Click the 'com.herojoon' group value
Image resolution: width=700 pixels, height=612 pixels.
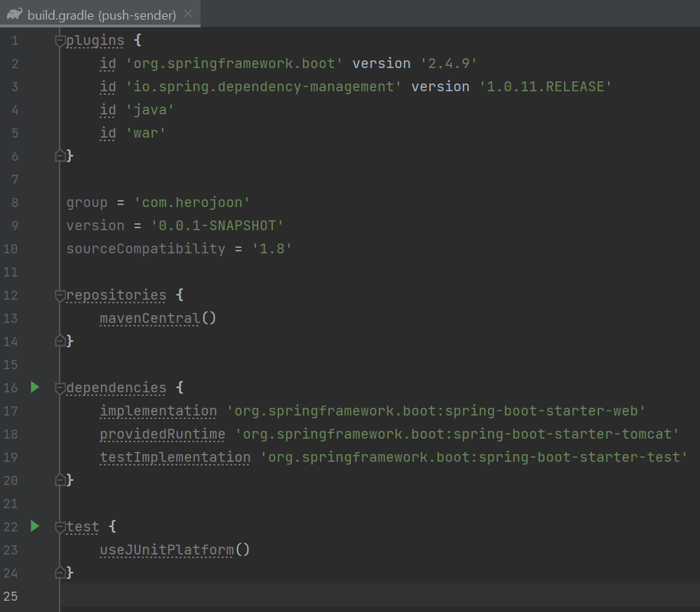click(192, 203)
